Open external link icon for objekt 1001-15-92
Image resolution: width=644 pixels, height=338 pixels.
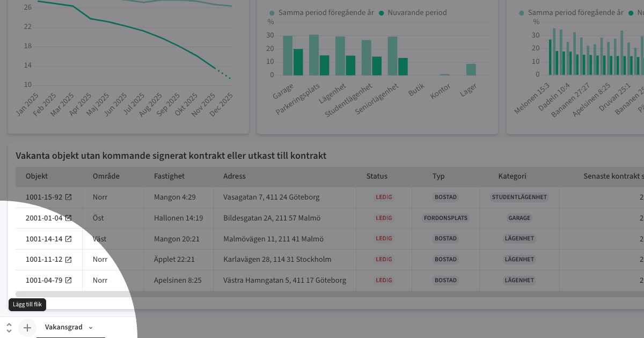click(x=69, y=197)
